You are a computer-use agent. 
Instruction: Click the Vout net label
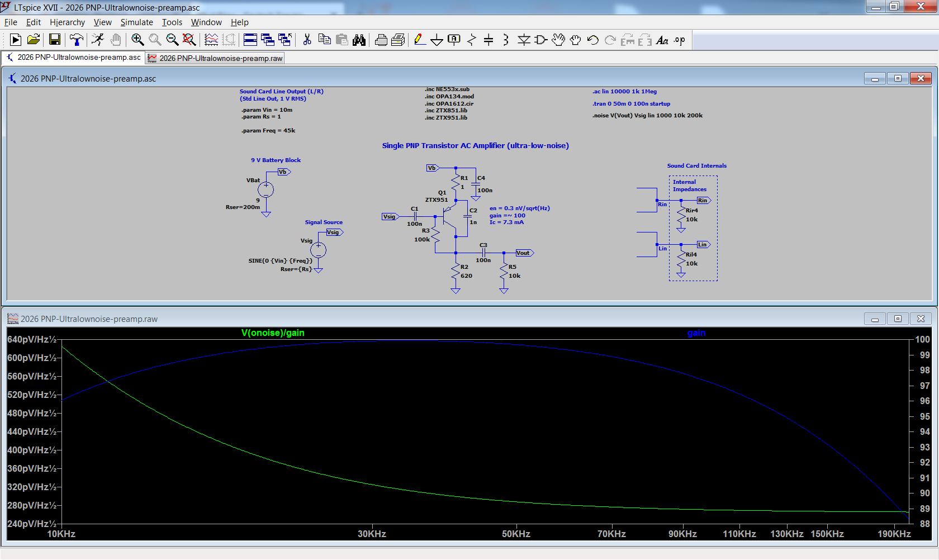click(524, 253)
